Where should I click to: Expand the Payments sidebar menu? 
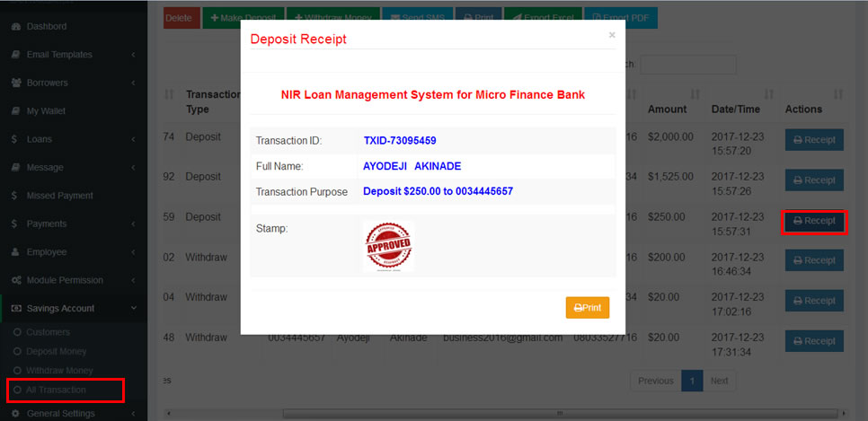pyautogui.click(x=132, y=224)
